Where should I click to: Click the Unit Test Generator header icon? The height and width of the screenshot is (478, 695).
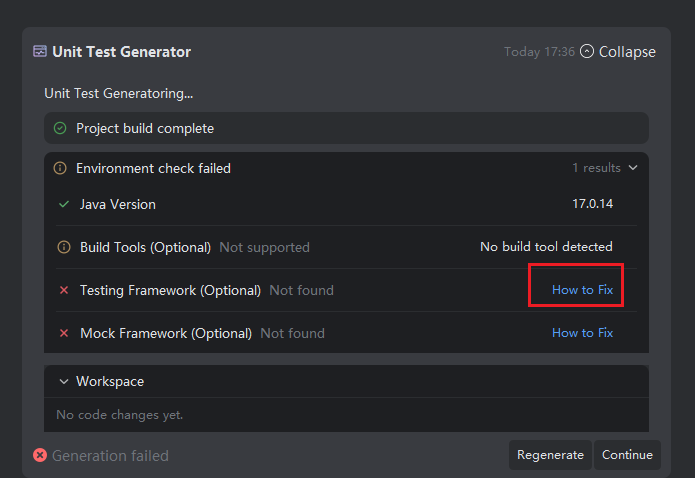40,51
